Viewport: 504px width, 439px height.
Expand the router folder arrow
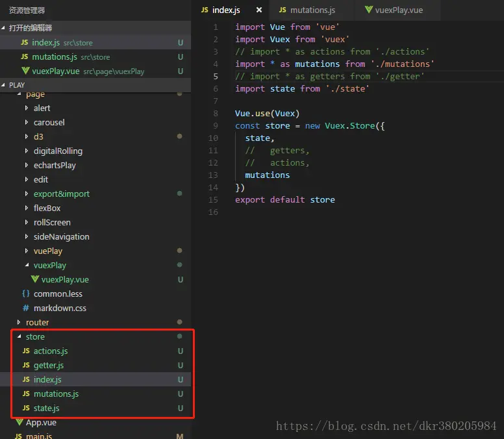[x=19, y=322]
